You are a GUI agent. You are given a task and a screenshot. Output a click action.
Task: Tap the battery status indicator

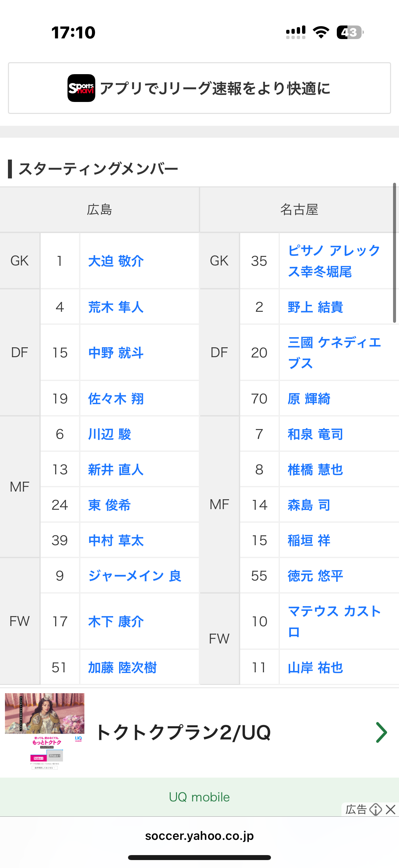tap(350, 32)
